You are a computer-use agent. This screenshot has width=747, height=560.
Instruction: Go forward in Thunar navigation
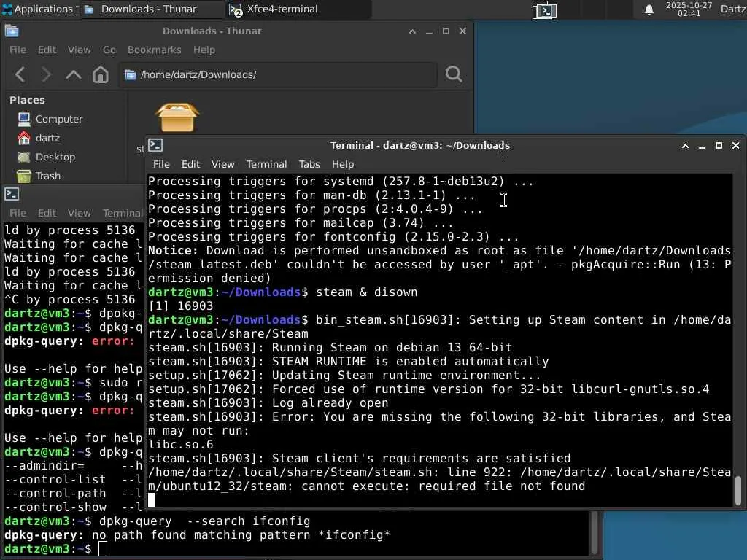(46, 74)
